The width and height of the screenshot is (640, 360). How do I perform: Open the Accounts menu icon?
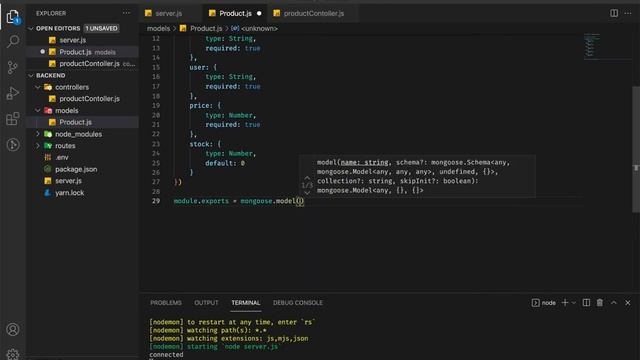(13, 329)
